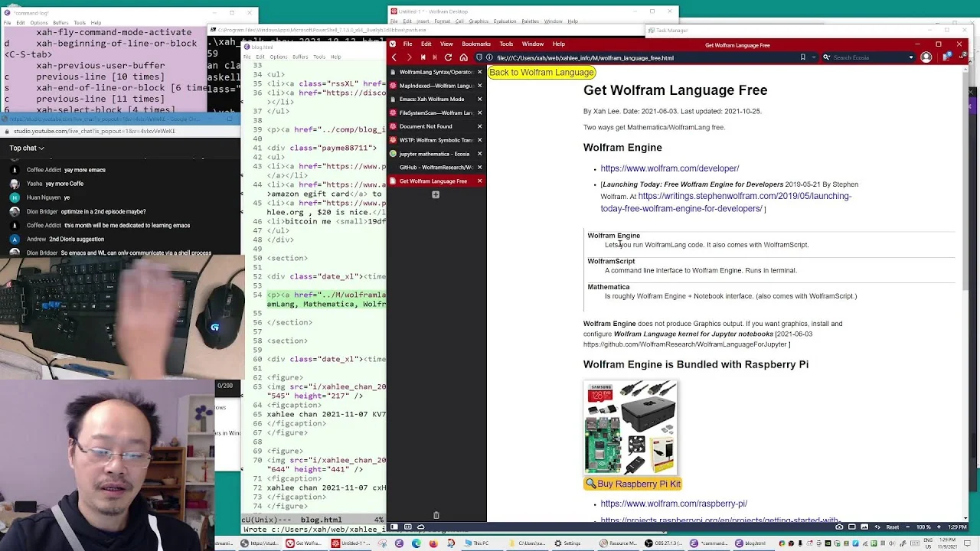Screen dimensions: 980x551
Task: Click the zoom slider in status bar
Action: tap(923, 527)
